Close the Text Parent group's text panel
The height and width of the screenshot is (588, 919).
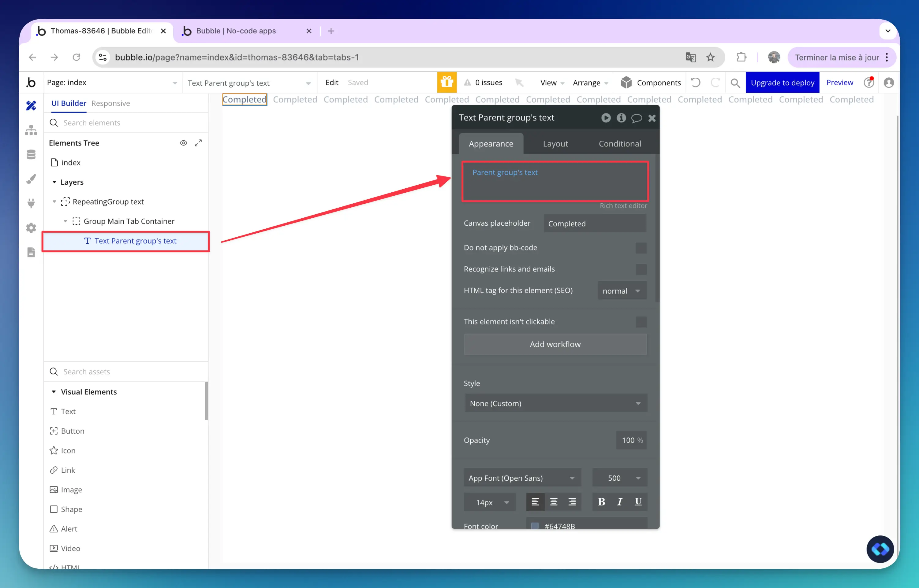tap(652, 118)
